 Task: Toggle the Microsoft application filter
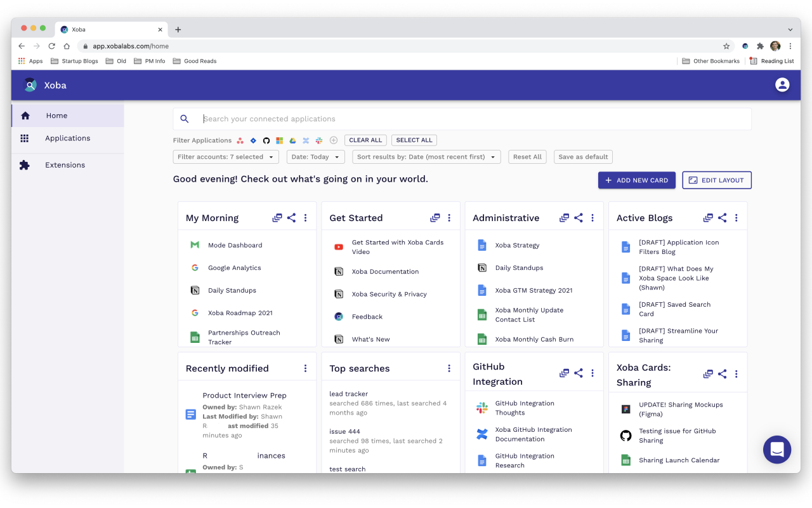coord(280,140)
